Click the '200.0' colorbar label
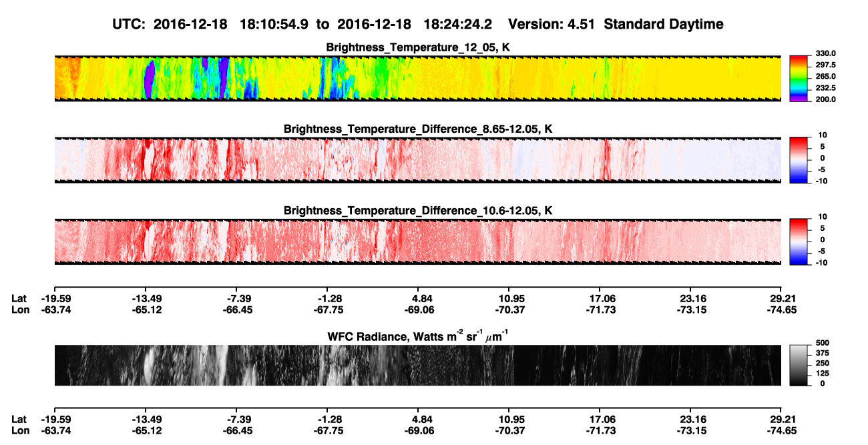Viewport: 868px width, 445px height. (x=825, y=99)
